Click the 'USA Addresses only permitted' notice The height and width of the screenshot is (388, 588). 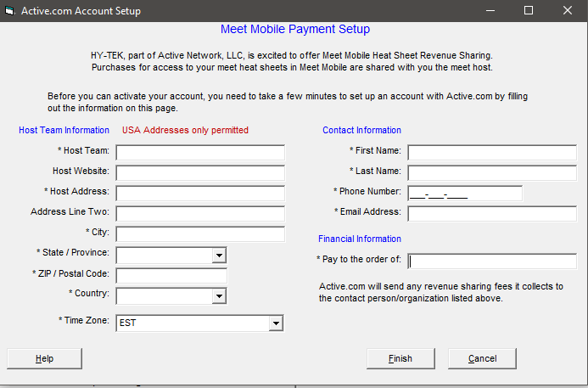point(185,130)
